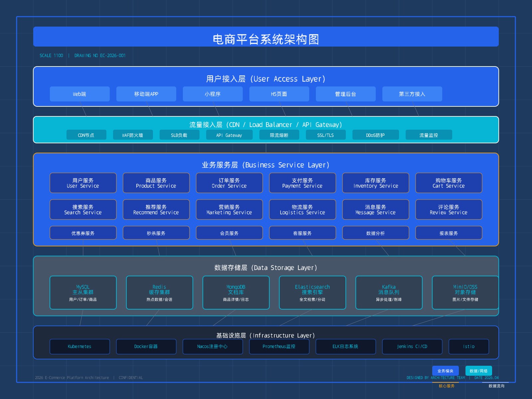The image size is (532, 399).
Task: Click the 数据/网络 legend swatch
Action: [x=479, y=371]
